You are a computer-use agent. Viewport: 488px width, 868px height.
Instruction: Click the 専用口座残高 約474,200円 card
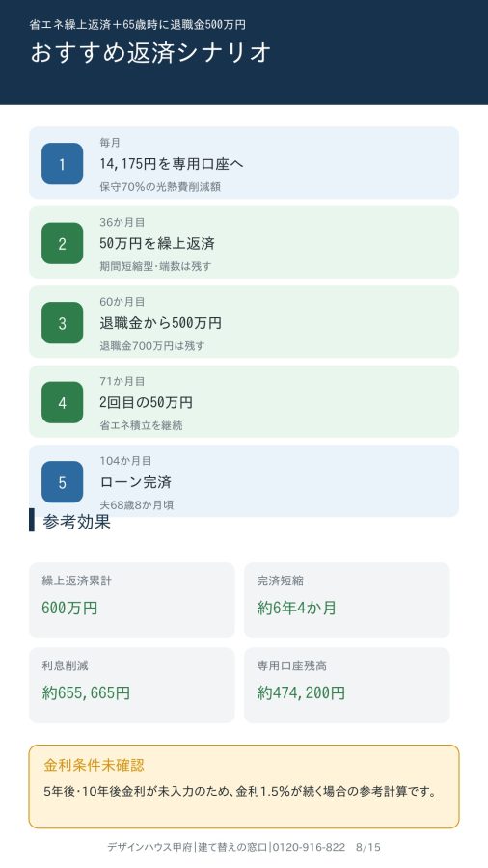tap(347, 686)
